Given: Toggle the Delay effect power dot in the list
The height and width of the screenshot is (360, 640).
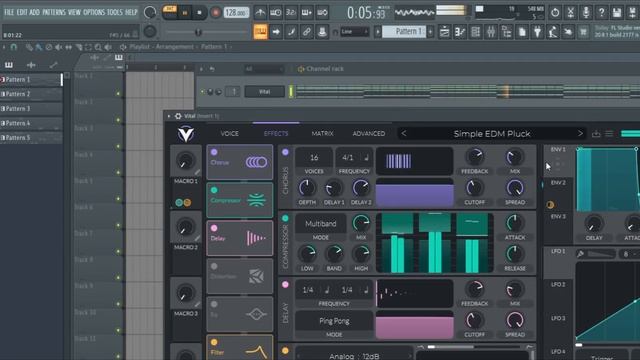Looking at the screenshot, I should [214, 228].
